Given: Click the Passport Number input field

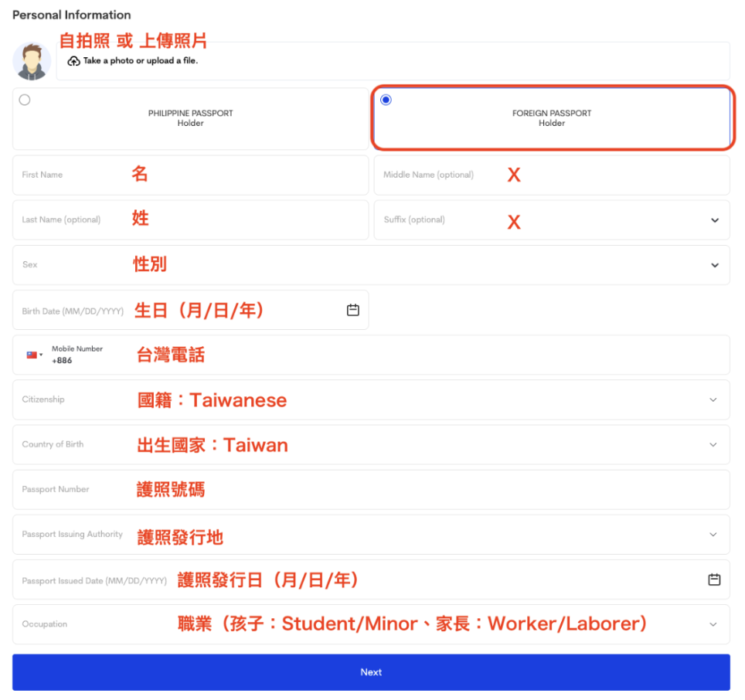Looking at the screenshot, I should point(371,489).
